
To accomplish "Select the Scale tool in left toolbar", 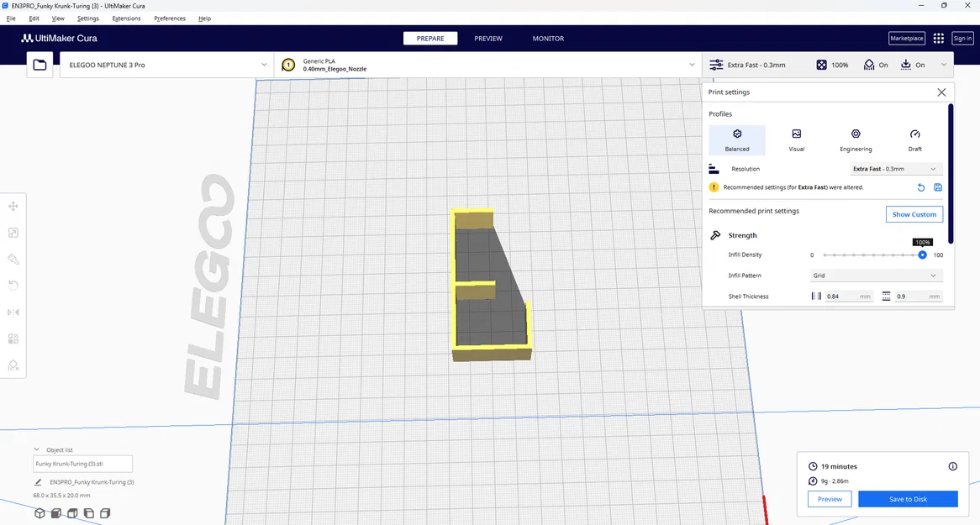I will (x=13, y=233).
